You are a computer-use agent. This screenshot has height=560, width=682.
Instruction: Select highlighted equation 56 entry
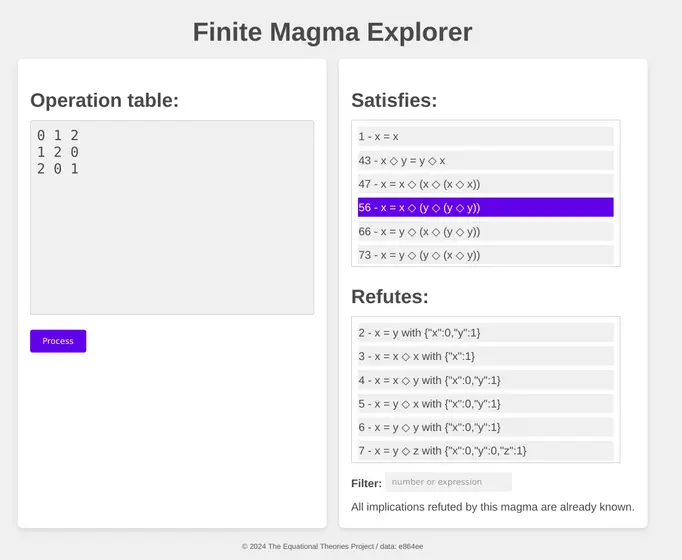485,207
